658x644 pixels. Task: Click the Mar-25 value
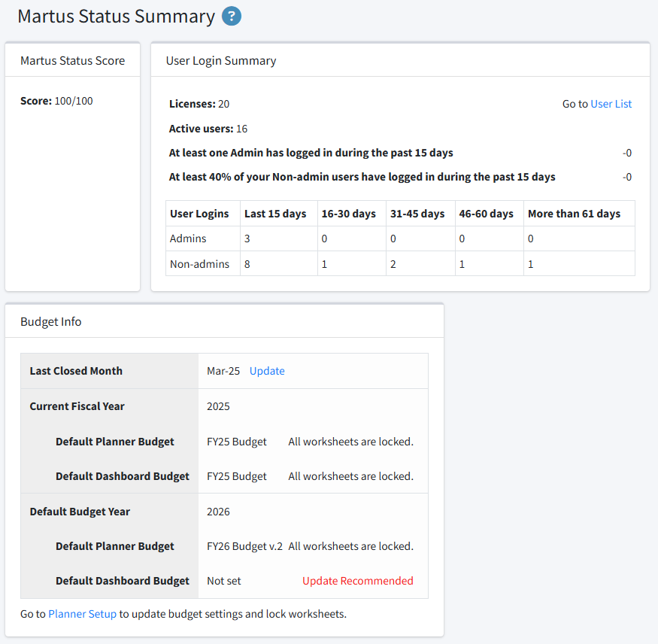[x=223, y=371]
